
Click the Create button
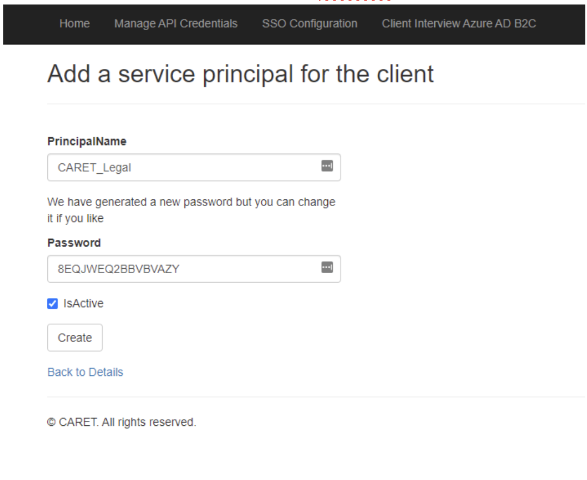point(75,338)
